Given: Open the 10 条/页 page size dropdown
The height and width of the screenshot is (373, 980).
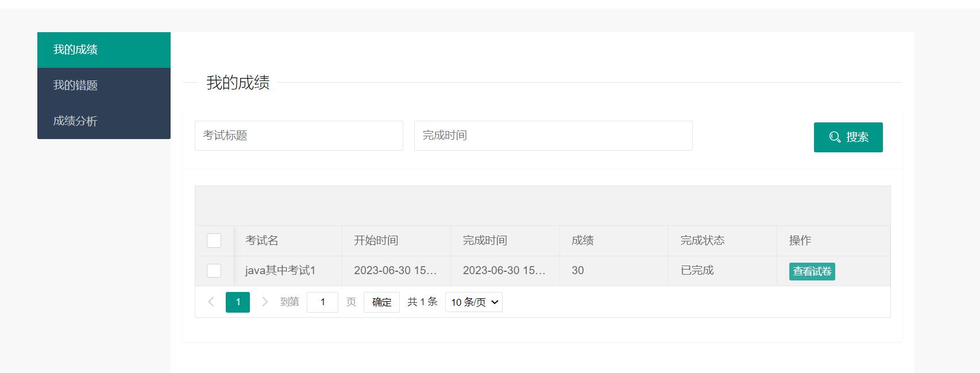Looking at the screenshot, I should 474,302.
